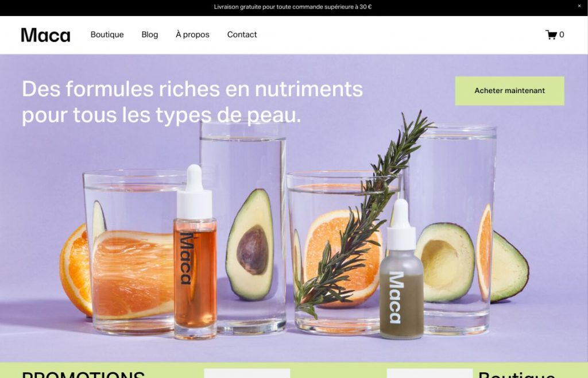Click the first white product card below
This screenshot has width=588, height=378.
click(x=247, y=373)
